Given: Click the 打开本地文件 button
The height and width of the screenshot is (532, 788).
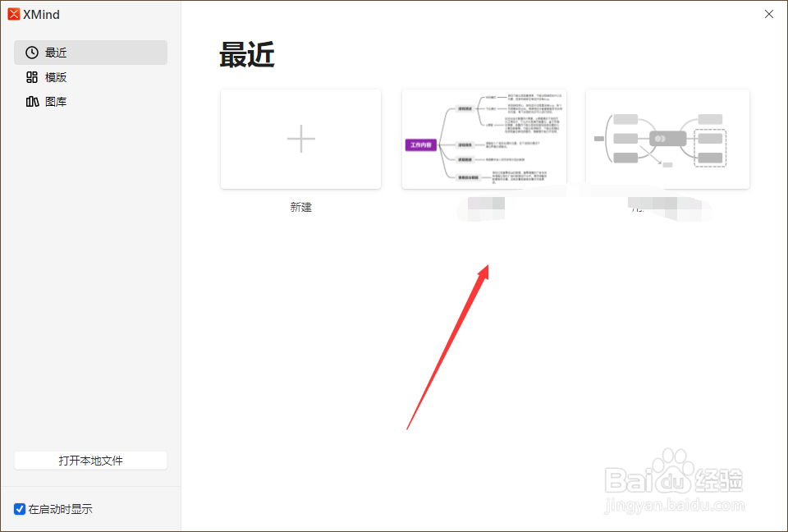Looking at the screenshot, I should 90,460.
